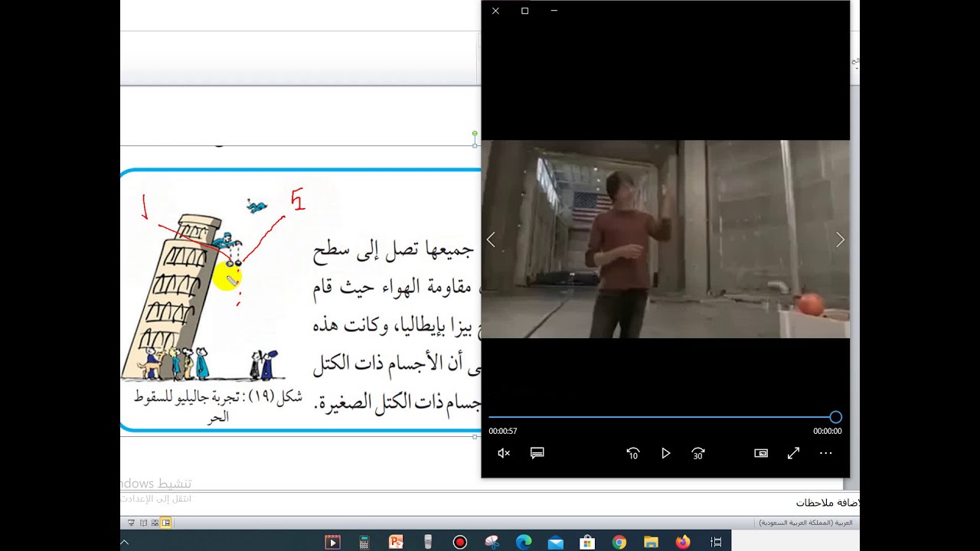Click the video seek bar at its midpoint
The image size is (980, 551).
click(x=662, y=417)
